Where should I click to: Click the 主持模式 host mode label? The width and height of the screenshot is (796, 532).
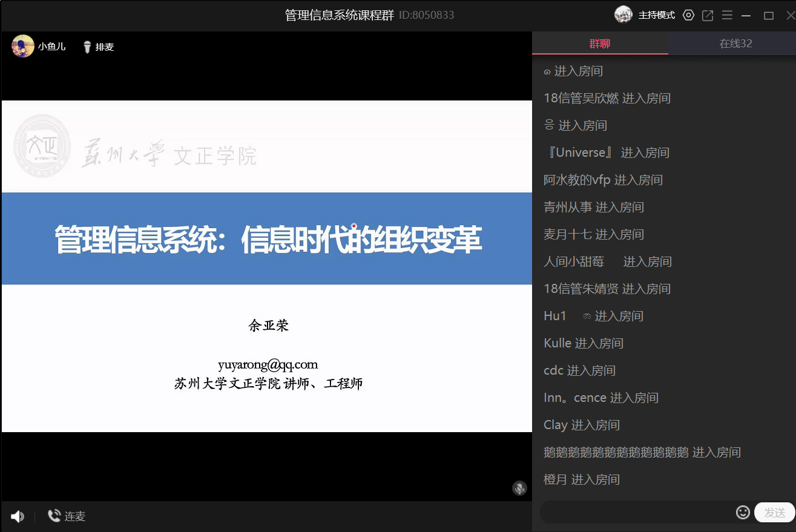tap(657, 15)
